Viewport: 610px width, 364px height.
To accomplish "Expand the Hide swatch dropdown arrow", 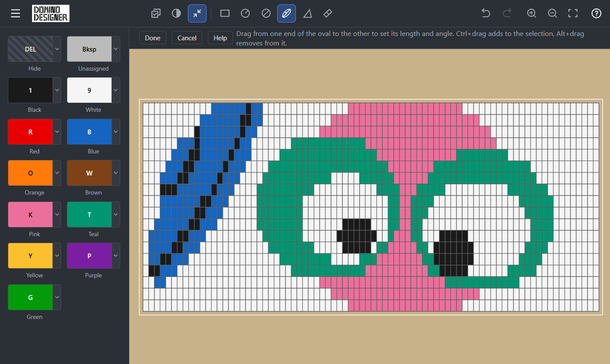I will point(57,49).
